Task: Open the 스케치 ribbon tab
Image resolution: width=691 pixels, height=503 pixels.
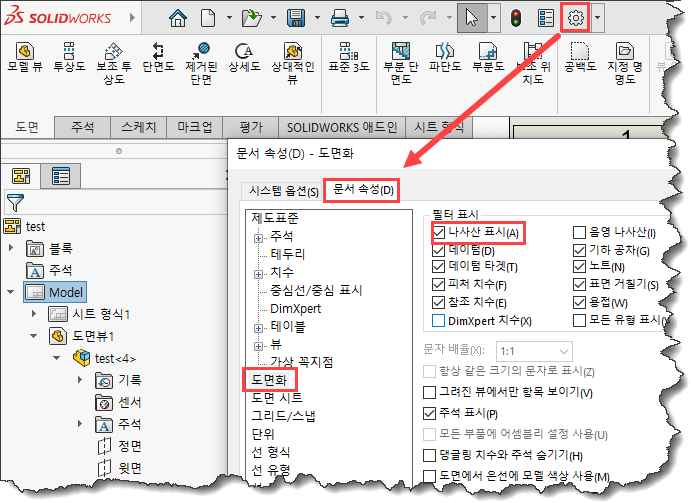Action: point(139,127)
